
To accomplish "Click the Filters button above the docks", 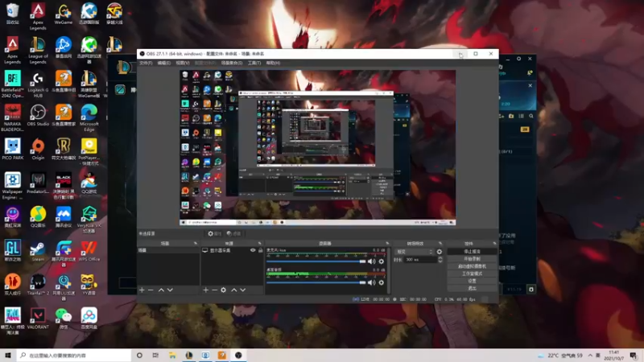I will coord(233,233).
